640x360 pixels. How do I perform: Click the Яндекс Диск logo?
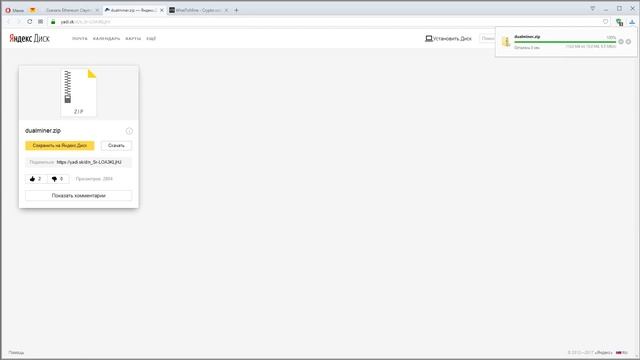(29, 38)
